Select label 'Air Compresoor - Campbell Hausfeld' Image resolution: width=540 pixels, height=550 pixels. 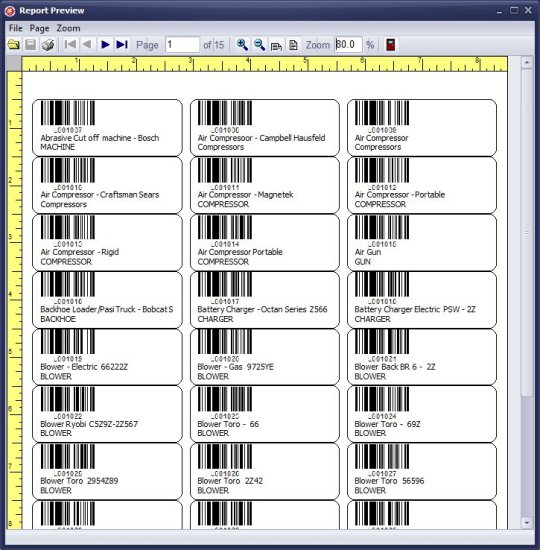point(261,138)
